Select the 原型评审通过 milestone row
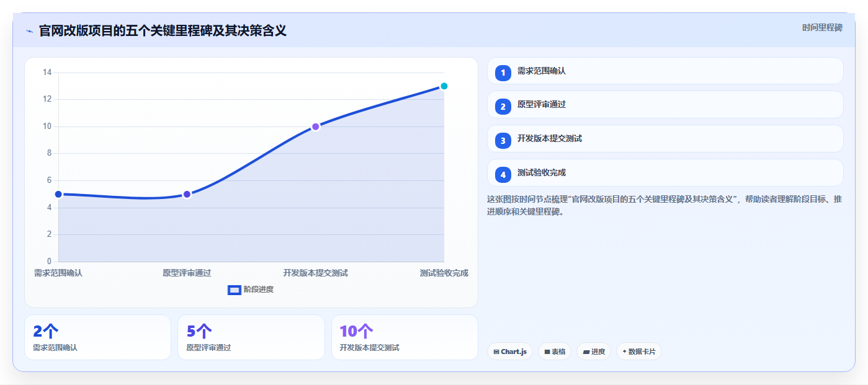 pyautogui.click(x=665, y=104)
